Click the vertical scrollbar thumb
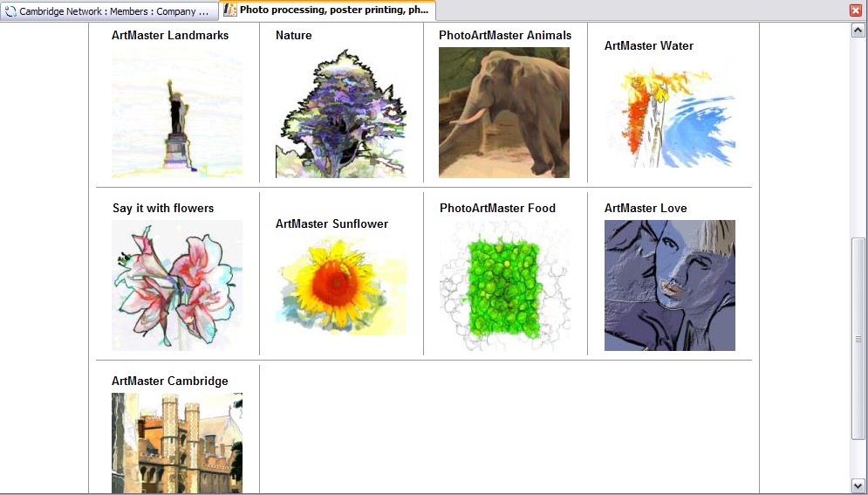868x495 pixels. pyautogui.click(x=858, y=339)
